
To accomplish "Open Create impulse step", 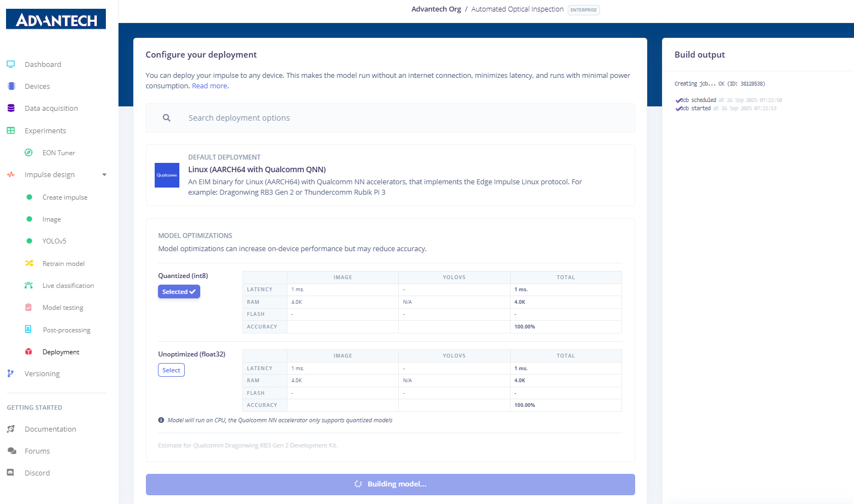I will pyautogui.click(x=65, y=197).
